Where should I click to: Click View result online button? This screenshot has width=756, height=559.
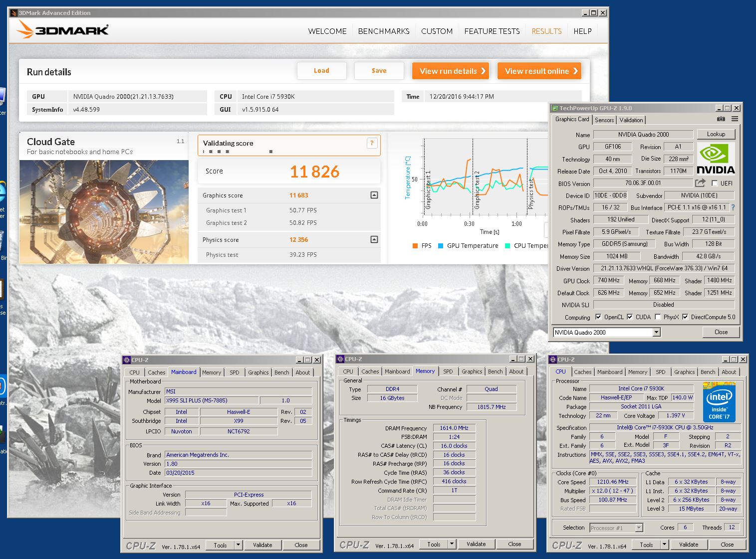539,71
